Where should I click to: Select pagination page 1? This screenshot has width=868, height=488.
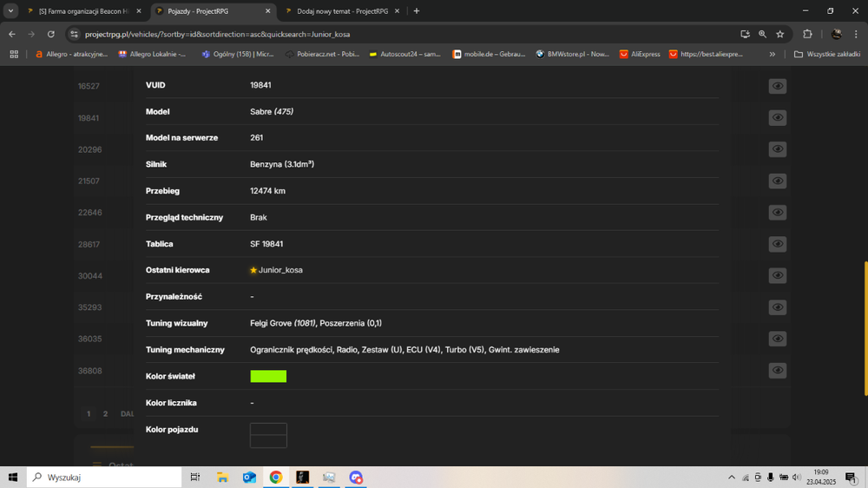pos(89,414)
